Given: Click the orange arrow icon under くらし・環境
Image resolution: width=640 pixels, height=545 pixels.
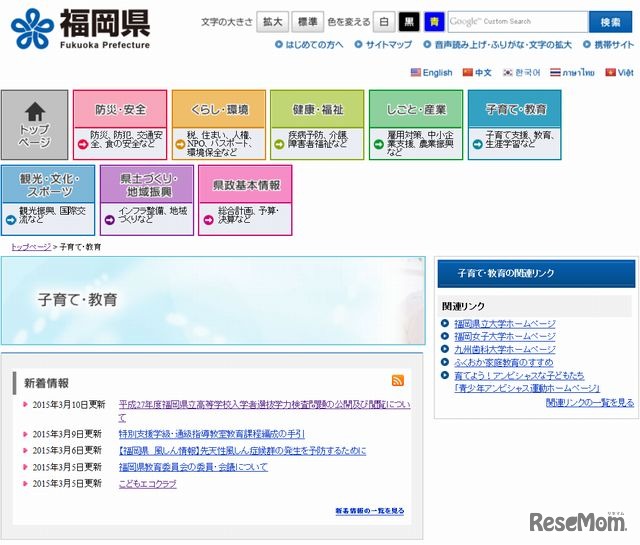Looking at the screenshot, I should 180,144.
